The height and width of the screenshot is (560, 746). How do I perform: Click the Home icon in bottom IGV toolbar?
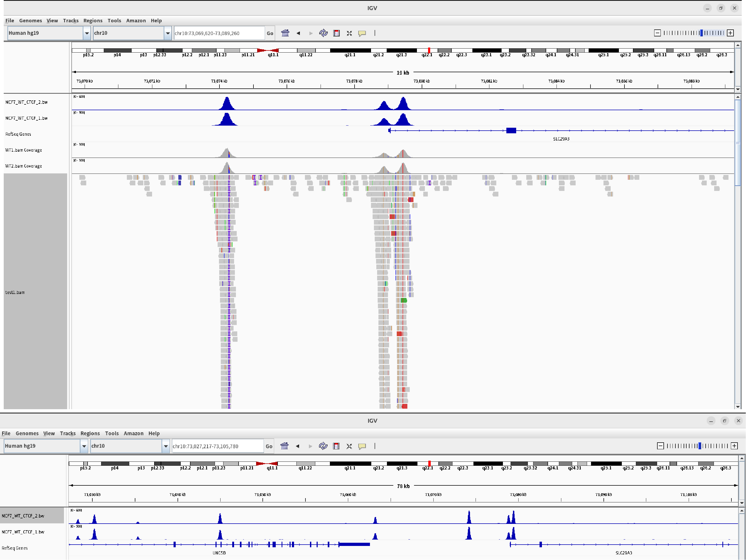(x=284, y=446)
